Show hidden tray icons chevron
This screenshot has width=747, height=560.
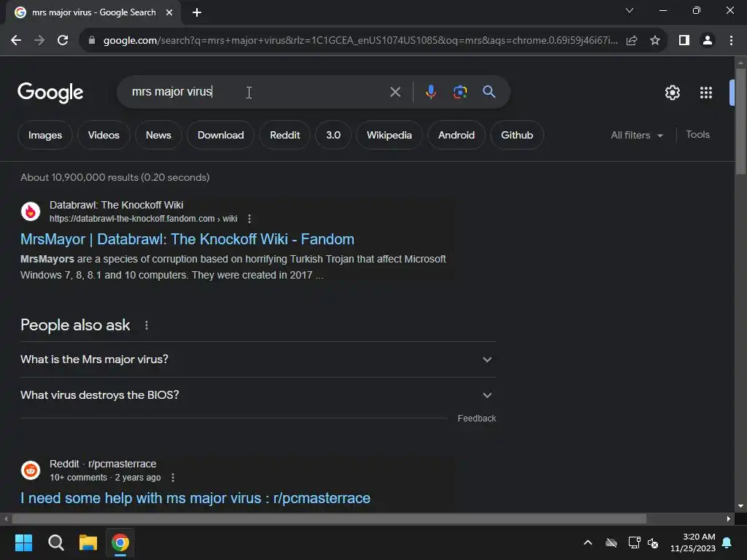click(x=588, y=542)
